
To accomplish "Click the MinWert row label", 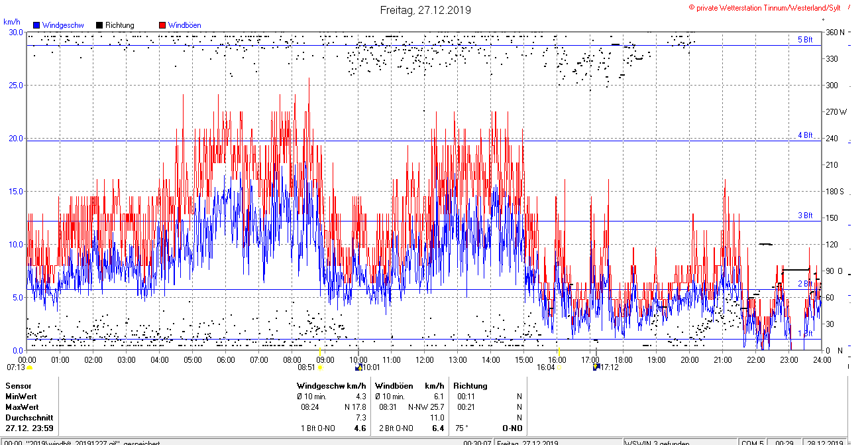I will [22, 396].
